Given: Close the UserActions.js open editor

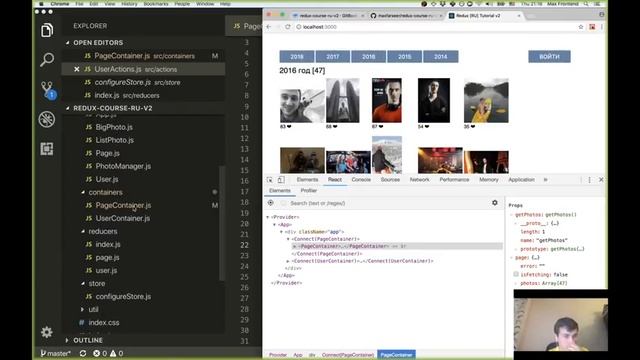Looking at the screenshot, I should click(76, 69).
